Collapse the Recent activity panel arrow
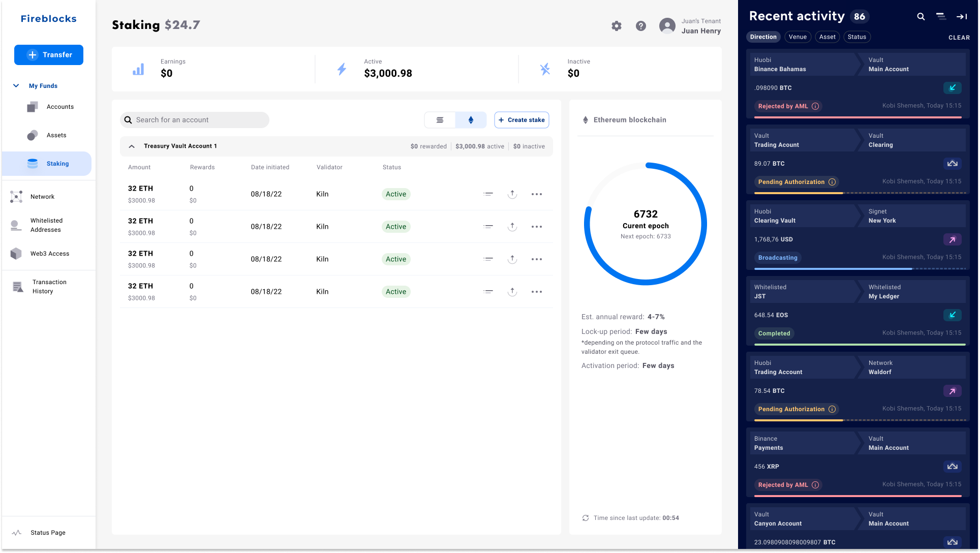This screenshot has height=553, width=980. [962, 17]
